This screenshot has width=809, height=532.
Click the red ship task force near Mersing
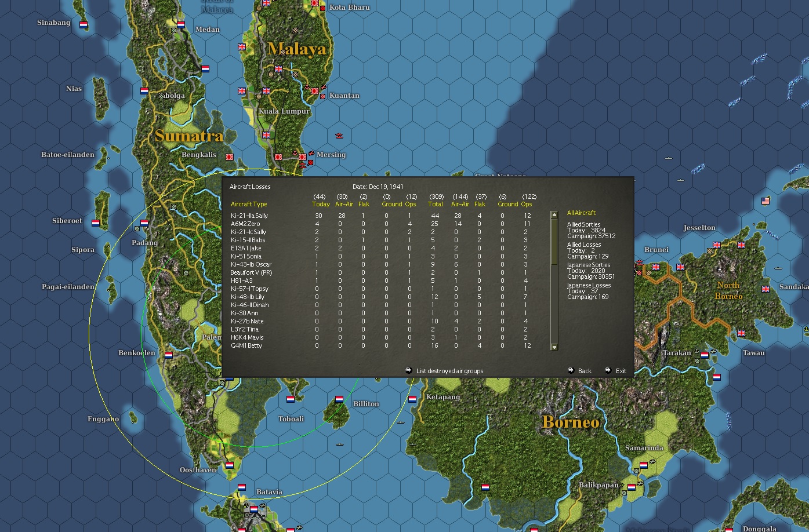[x=339, y=136]
